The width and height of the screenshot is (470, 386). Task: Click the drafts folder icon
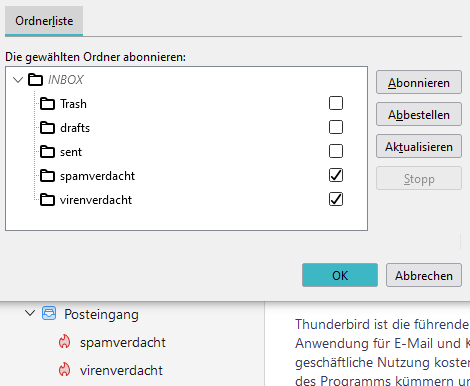pyautogui.click(x=47, y=128)
